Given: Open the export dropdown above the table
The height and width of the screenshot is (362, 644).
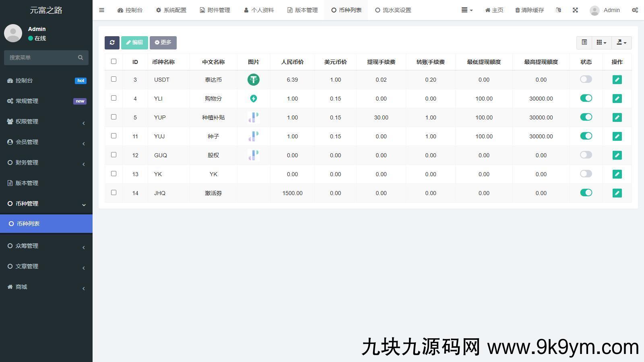Looking at the screenshot, I should [621, 42].
